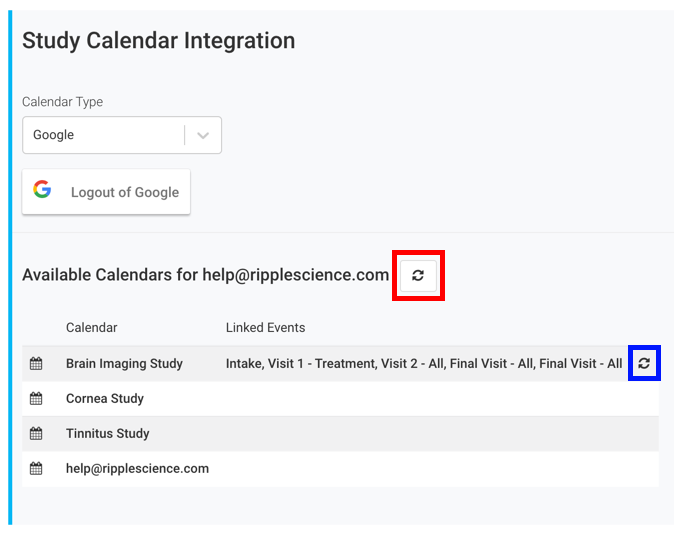Image resolution: width=674 pixels, height=533 pixels.
Task: Click calendar icon beside help@ripplescience.com
Action: [x=36, y=468]
